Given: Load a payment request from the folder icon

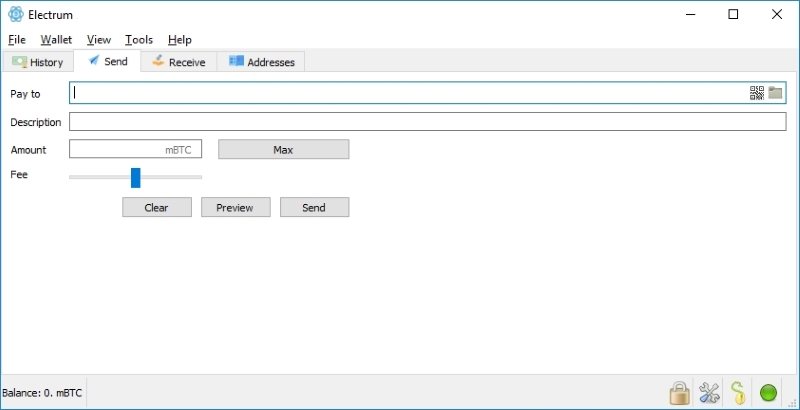Looking at the screenshot, I should point(775,93).
